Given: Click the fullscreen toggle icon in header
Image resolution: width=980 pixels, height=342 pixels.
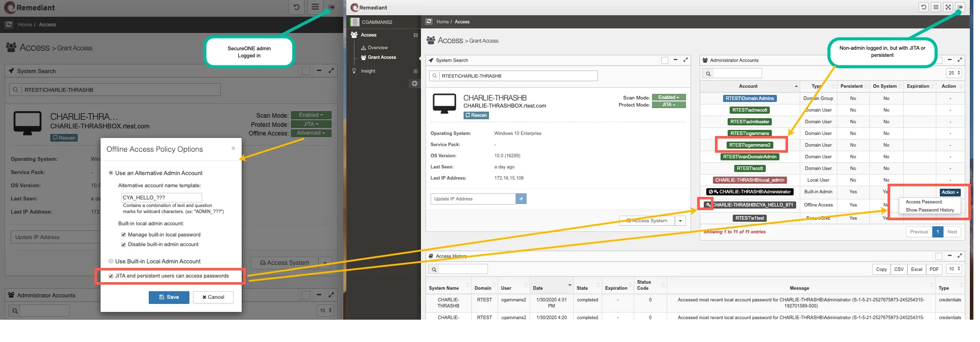Looking at the screenshot, I should click(948, 7).
